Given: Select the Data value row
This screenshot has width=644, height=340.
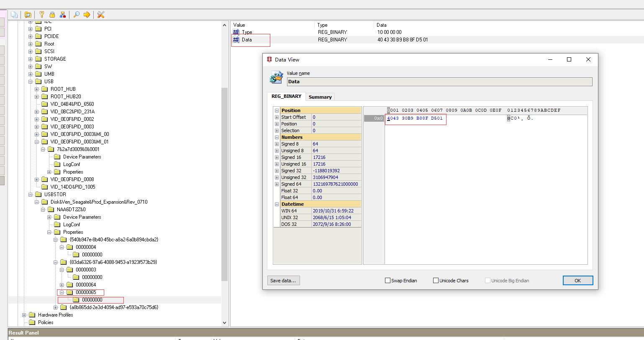Looking at the screenshot, I should [437, 40].
